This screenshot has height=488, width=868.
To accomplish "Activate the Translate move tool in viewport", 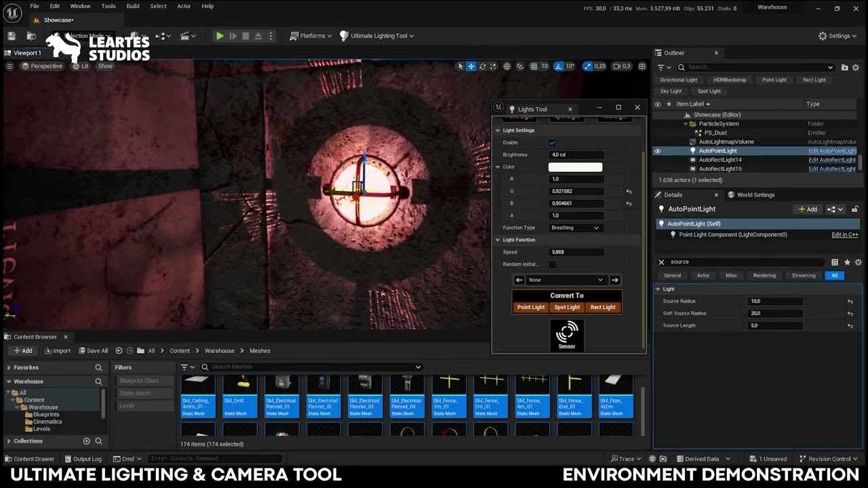I will (471, 66).
